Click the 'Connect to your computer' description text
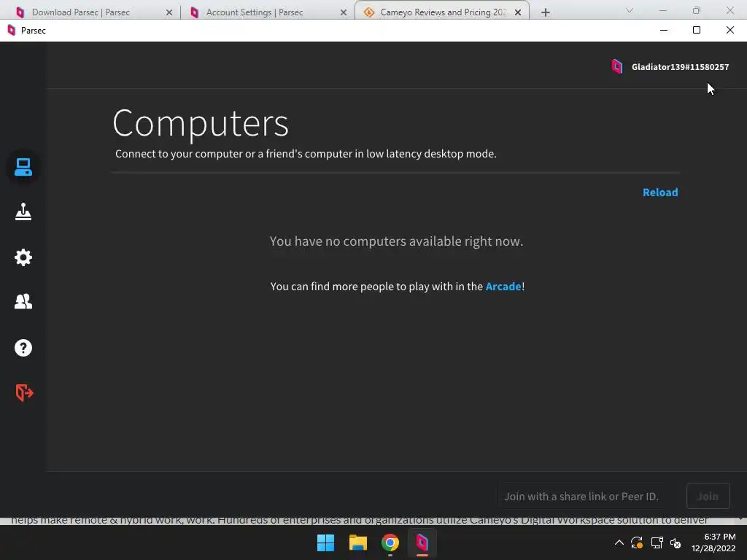The image size is (747, 560). [306, 154]
